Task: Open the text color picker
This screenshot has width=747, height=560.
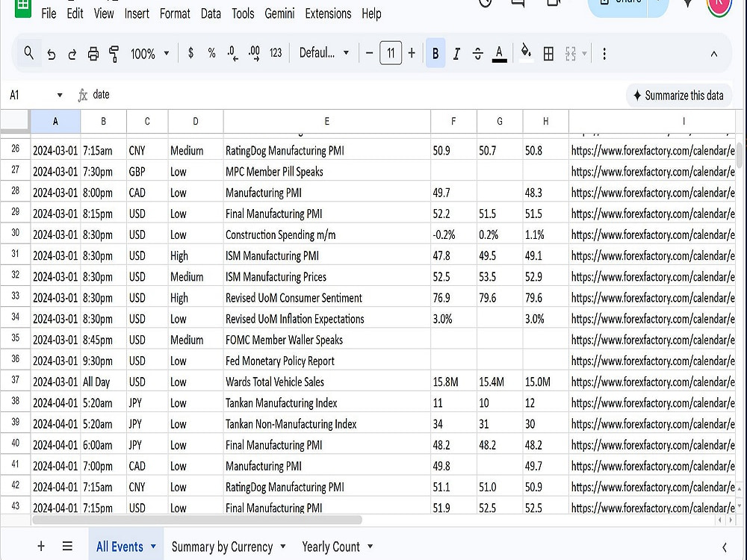Action: pos(499,54)
